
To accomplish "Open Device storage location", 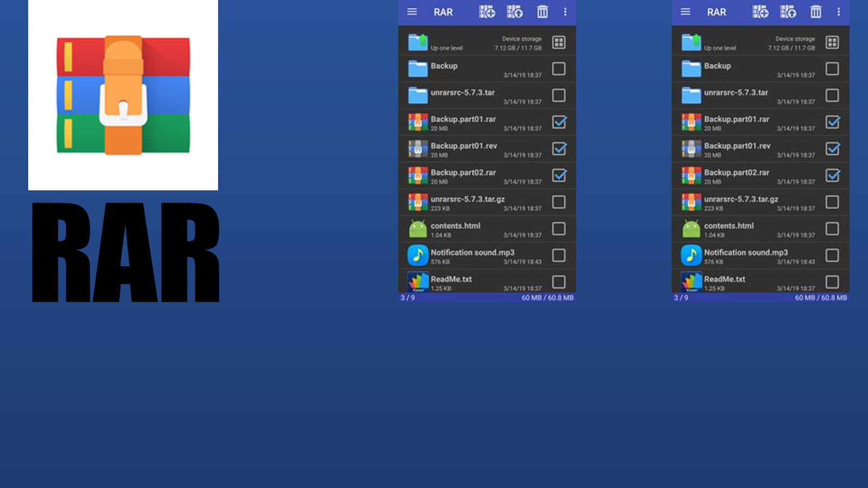I will point(521,38).
